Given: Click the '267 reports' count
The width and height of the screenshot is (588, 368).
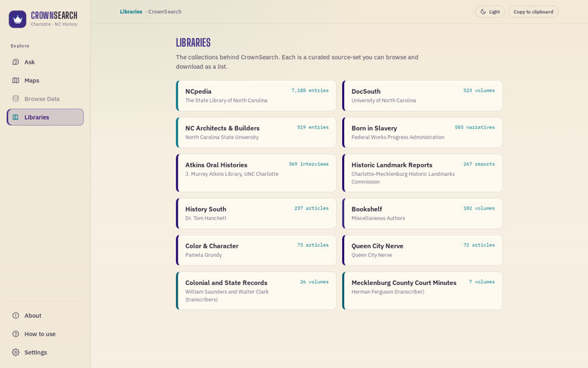Looking at the screenshot, I should [479, 164].
